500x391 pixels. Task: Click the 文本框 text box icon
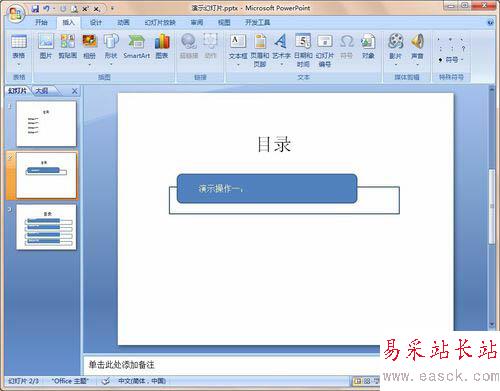coord(238,42)
